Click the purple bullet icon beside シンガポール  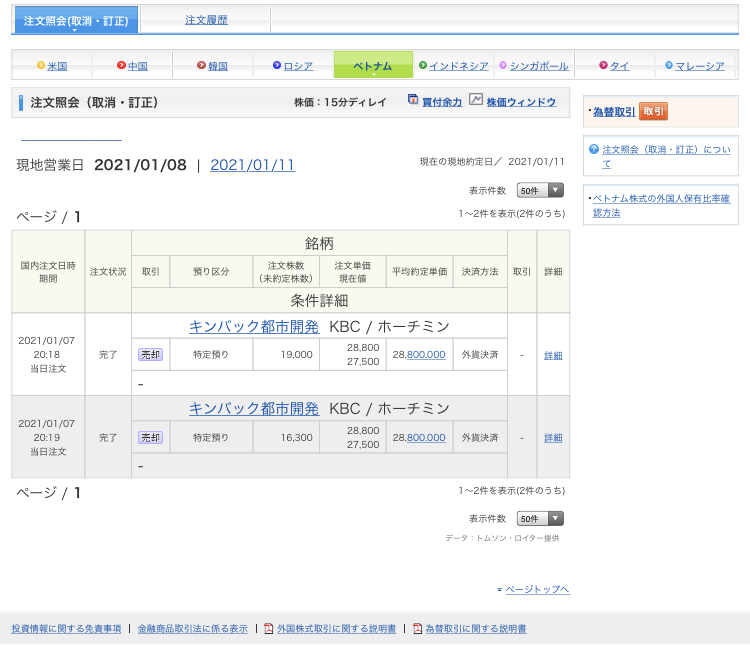point(503,65)
